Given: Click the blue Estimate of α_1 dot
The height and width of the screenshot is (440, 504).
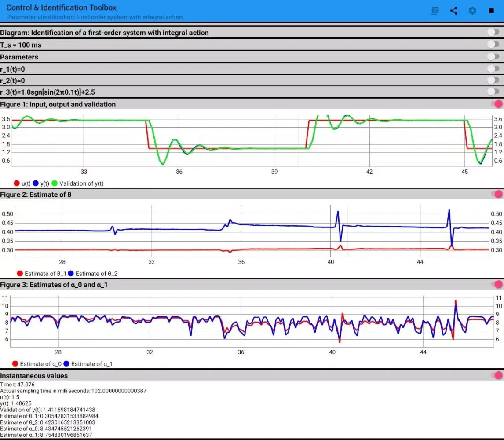Looking at the screenshot, I should point(66,363).
